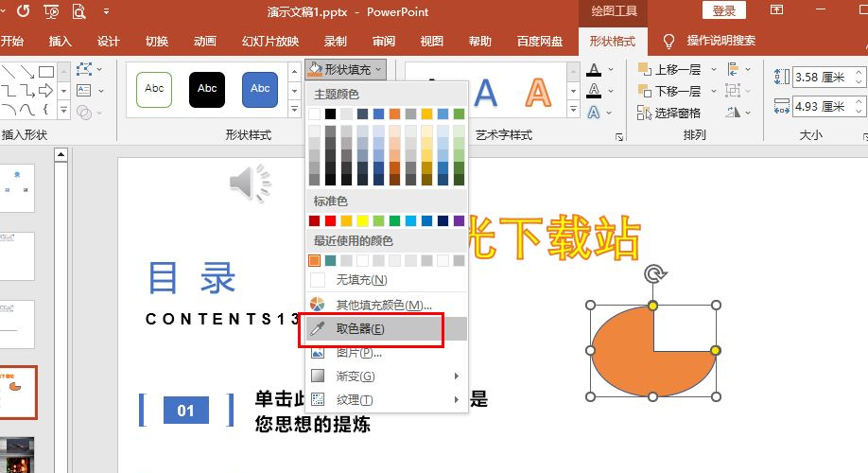Click the text fill A icon

(594, 70)
